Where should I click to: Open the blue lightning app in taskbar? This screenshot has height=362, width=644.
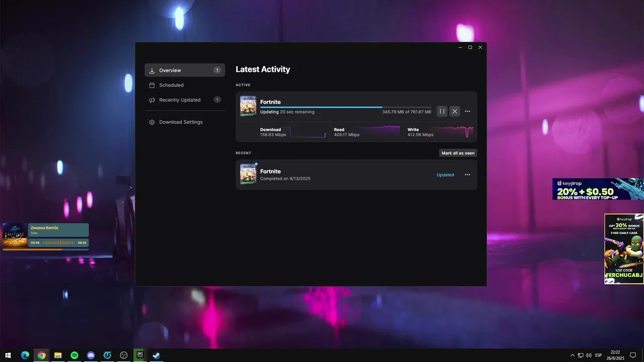click(x=107, y=355)
